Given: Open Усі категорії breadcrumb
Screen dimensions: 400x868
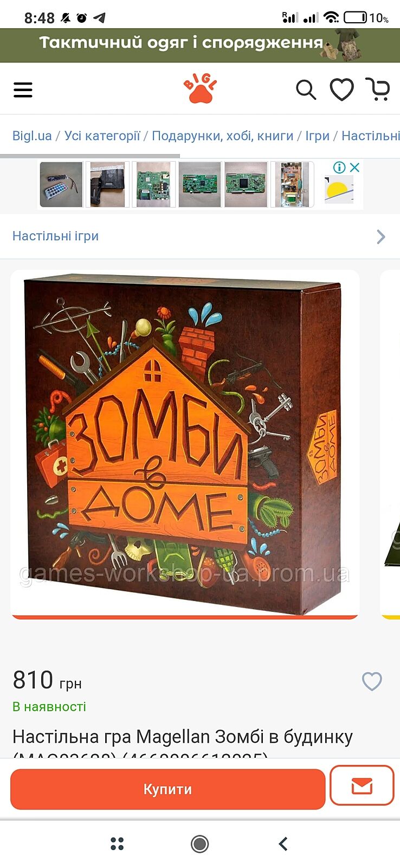Looking at the screenshot, I should click(x=102, y=136).
